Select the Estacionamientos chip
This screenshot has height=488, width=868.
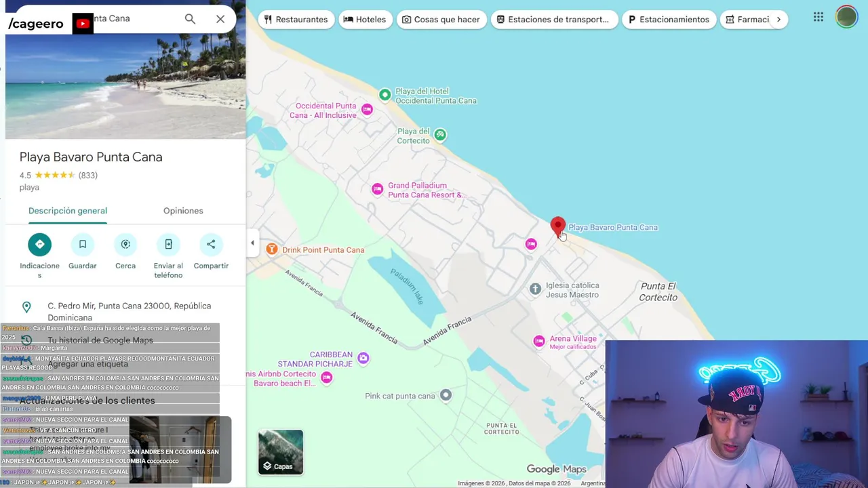click(669, 19)
